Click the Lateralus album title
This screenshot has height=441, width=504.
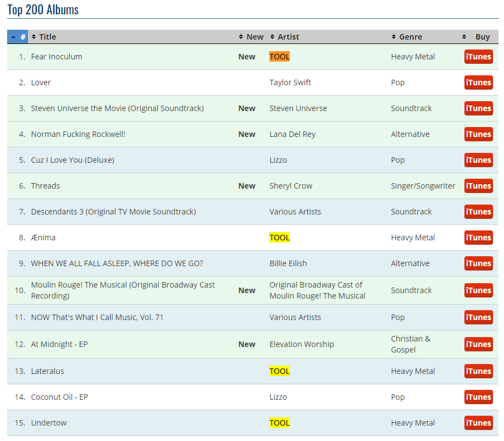tap(48, 371)
